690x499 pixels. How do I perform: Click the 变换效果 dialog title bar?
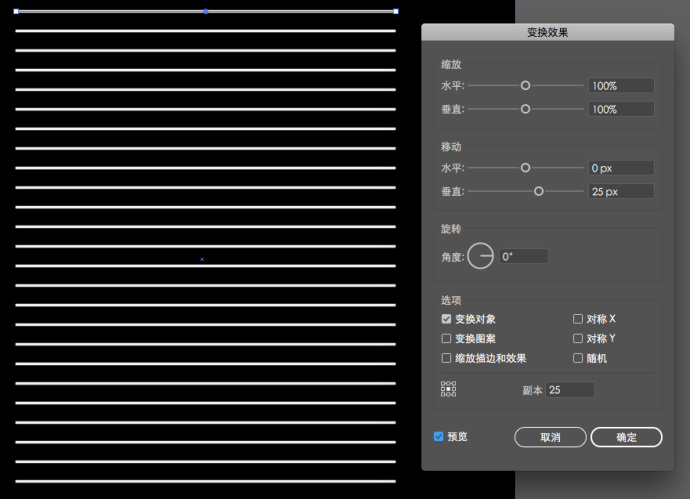pyautogui.click(x=547, y=32)
